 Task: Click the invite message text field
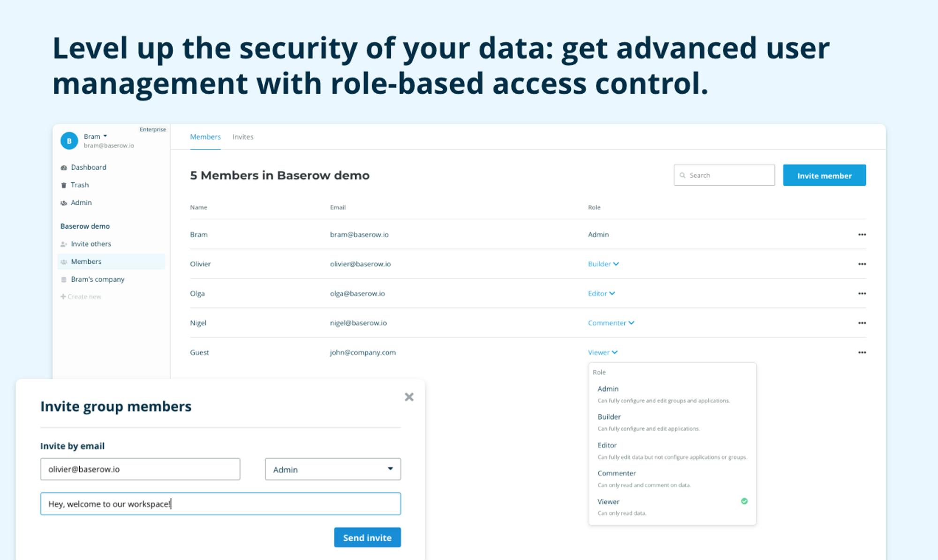pos(220,504)
